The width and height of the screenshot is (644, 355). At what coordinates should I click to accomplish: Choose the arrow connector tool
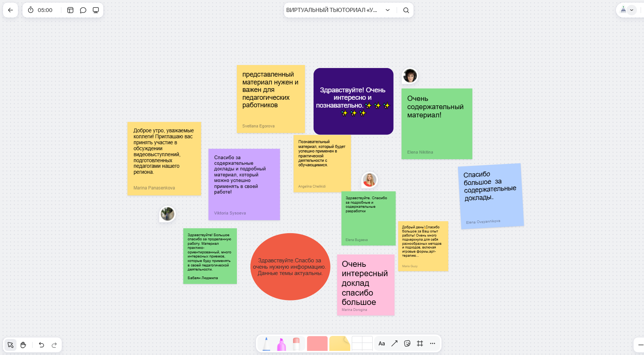pos(394,343)
